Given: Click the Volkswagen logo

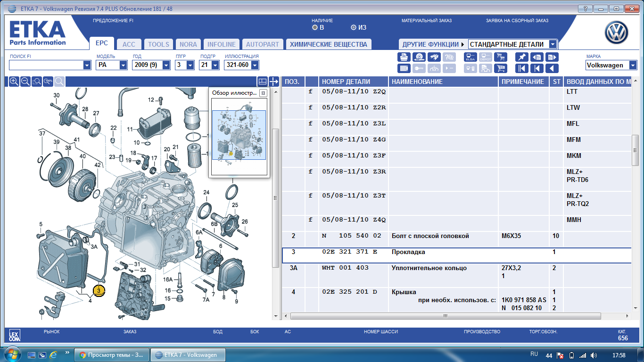Looking at the screenshot, I should click(x=617, y=33).
